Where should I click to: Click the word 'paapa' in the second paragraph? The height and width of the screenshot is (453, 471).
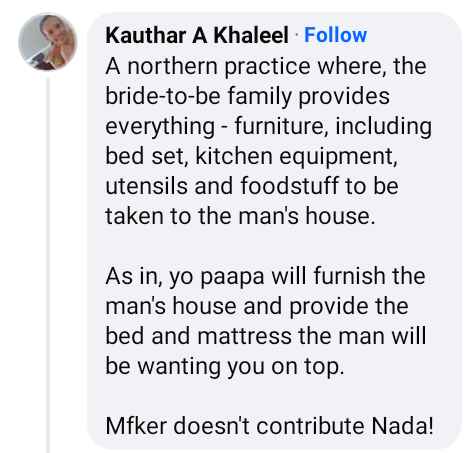tap(232, 277)
